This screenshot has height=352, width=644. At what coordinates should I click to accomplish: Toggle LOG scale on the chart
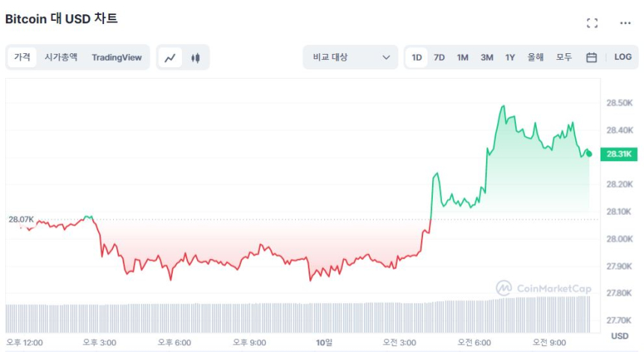623,57
